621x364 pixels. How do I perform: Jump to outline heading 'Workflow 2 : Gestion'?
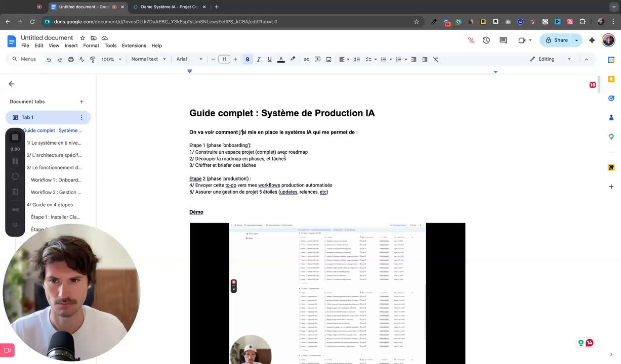[56, 192]
